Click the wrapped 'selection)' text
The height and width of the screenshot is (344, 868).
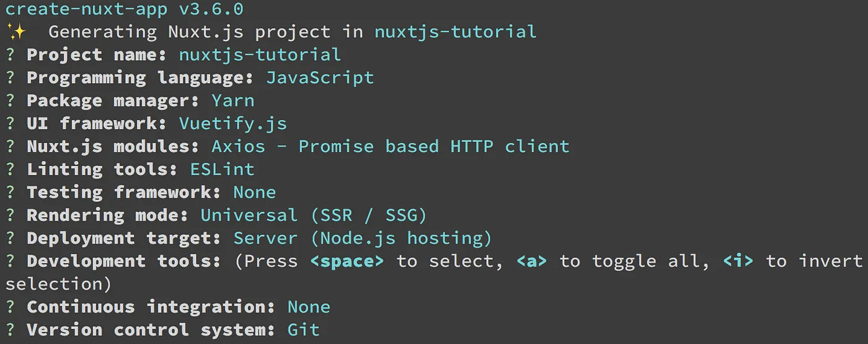click(59, 284)
